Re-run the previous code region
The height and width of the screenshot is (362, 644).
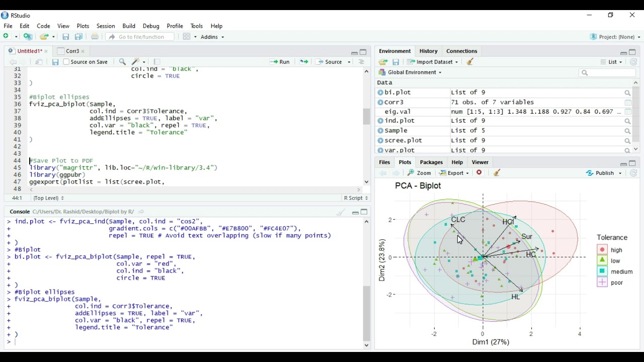[304, 62]
